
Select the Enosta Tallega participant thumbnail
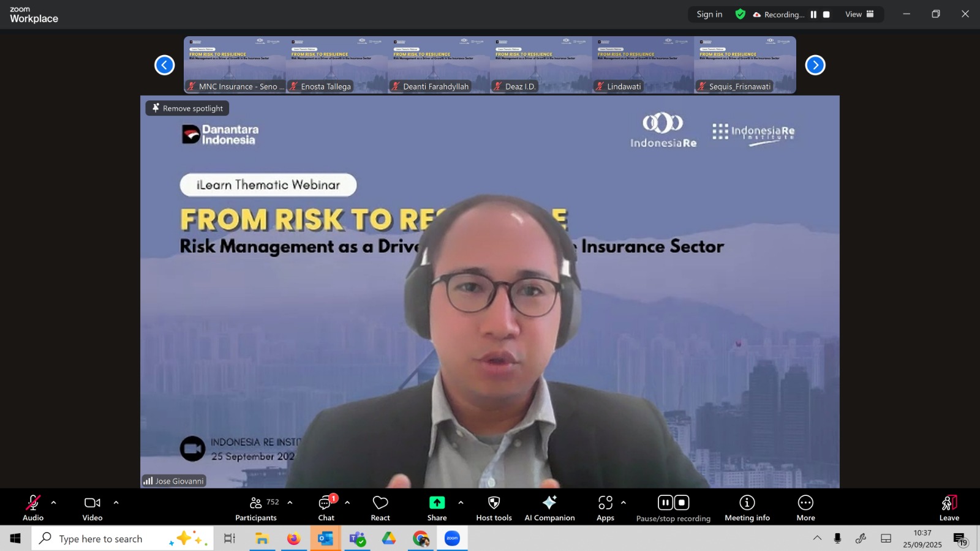click(x=336, y=65)
